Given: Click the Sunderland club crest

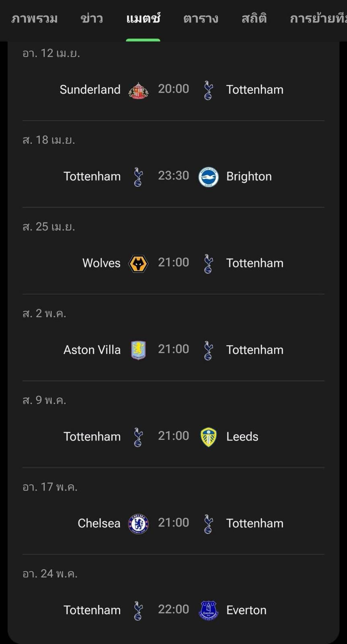Looking at the screenshot, I should pyautogui.click(x=138, y=90).
